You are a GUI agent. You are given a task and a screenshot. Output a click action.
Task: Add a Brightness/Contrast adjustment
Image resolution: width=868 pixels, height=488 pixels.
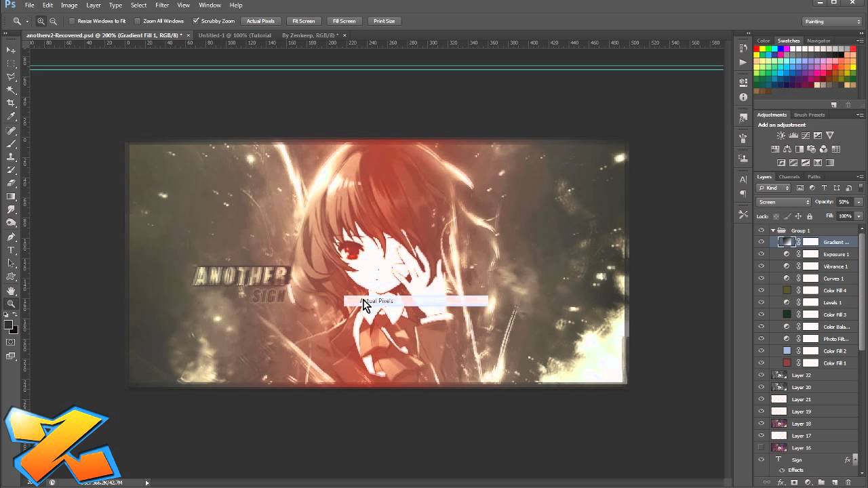[x=781, y=136]
